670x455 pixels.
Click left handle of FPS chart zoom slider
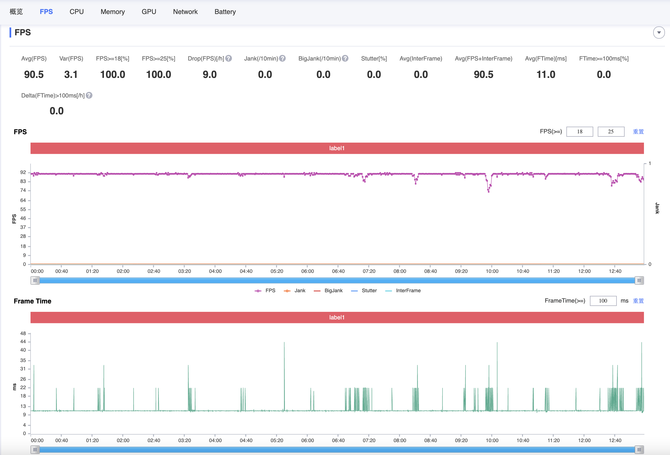click(x=35, y=281)
